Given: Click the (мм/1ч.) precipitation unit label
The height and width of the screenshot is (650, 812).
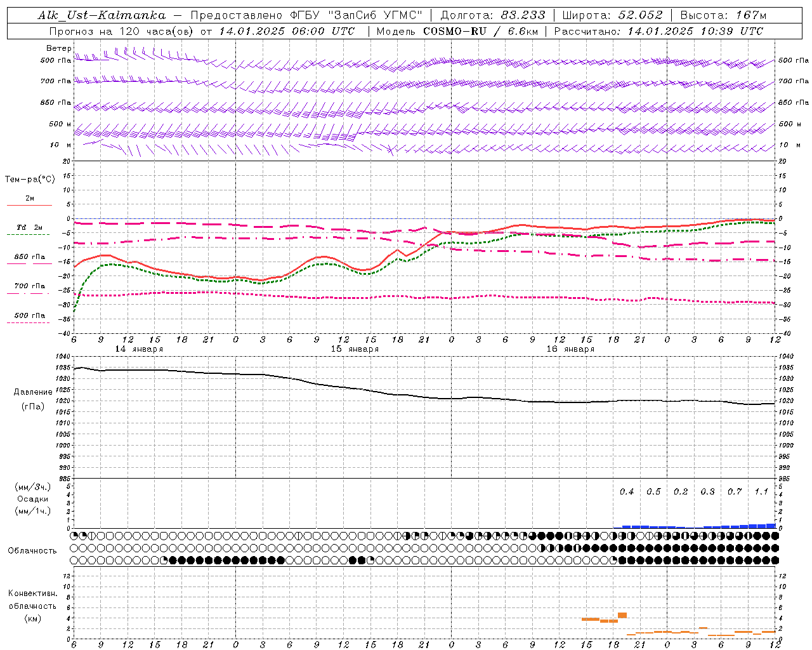Looking at the screenshot, I should tap(33, 511).
